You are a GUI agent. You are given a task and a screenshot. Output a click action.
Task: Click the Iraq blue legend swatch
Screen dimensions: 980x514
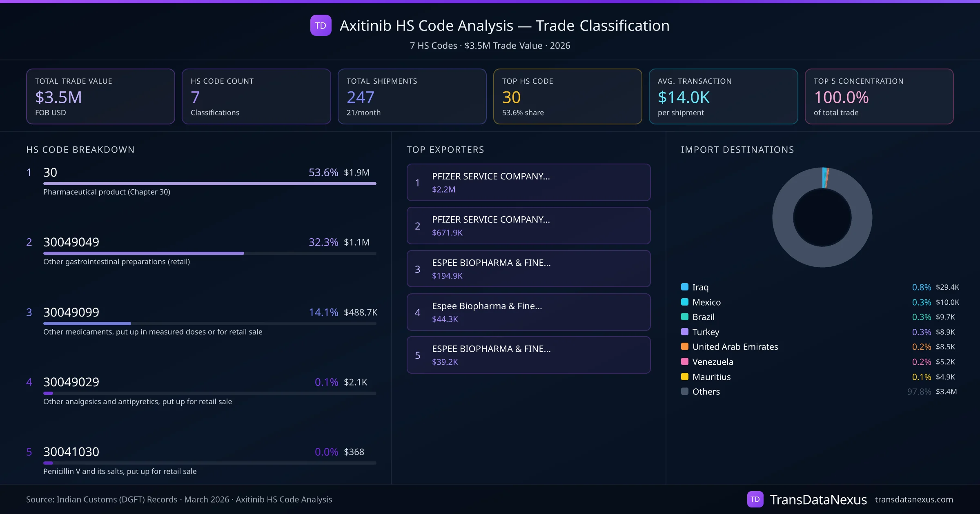tap(685, 287)
